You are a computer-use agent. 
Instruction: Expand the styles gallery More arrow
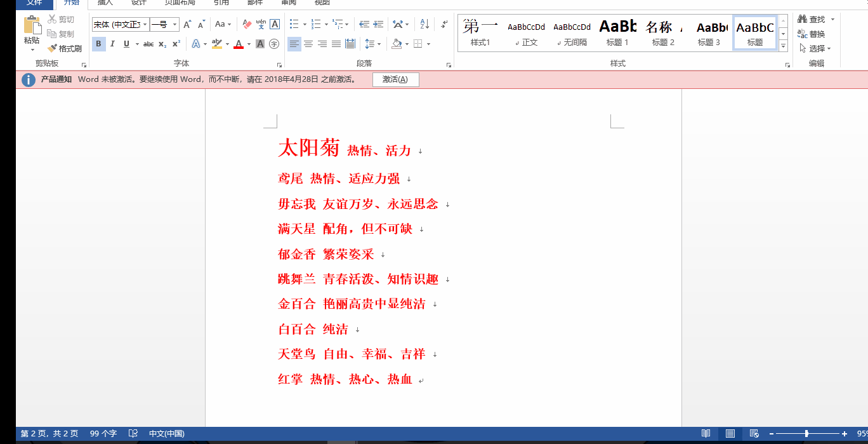[x=783, y=46]
